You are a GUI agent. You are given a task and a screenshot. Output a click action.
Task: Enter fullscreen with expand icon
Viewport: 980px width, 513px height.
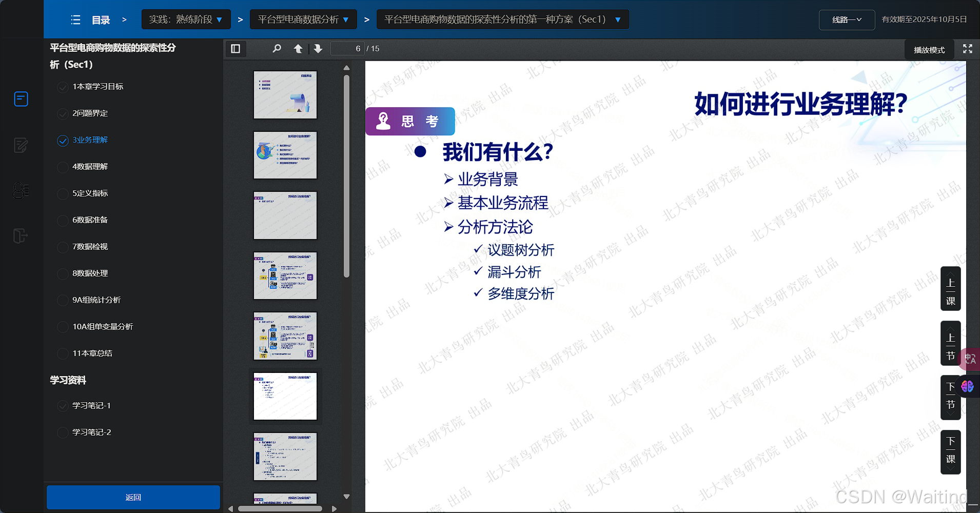click(968, 49)
